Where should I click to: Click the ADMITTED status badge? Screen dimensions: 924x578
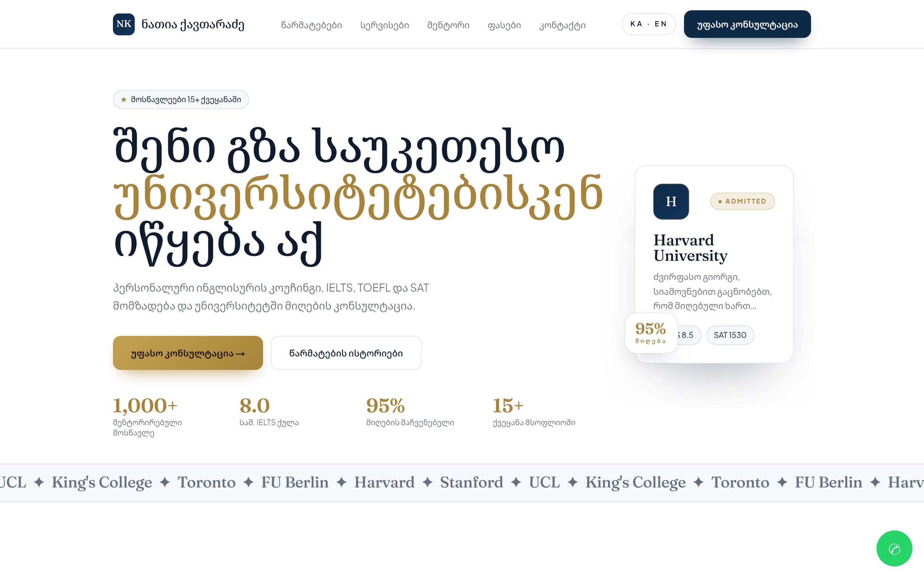[x=742, y=201]
